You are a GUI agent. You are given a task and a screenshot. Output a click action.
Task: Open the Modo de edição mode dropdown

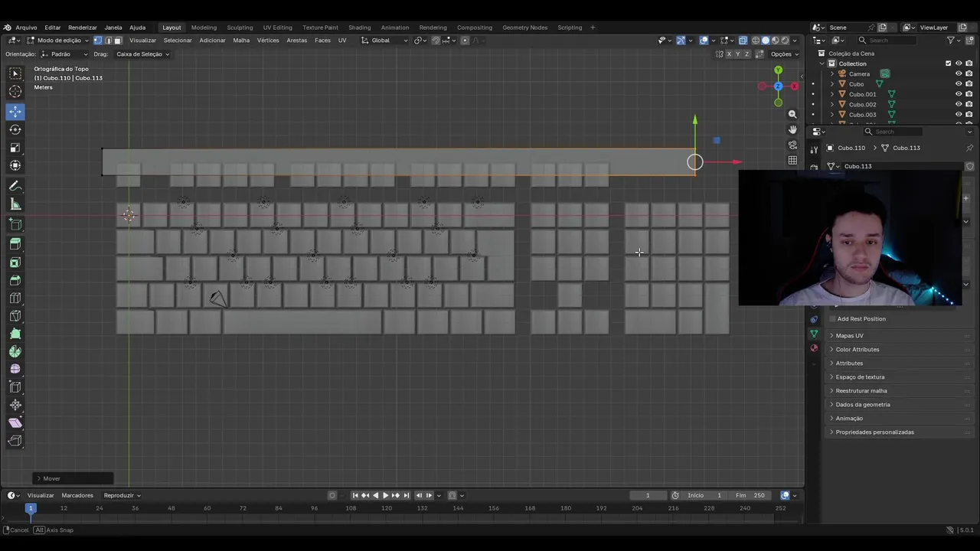[x=58, y=41]
